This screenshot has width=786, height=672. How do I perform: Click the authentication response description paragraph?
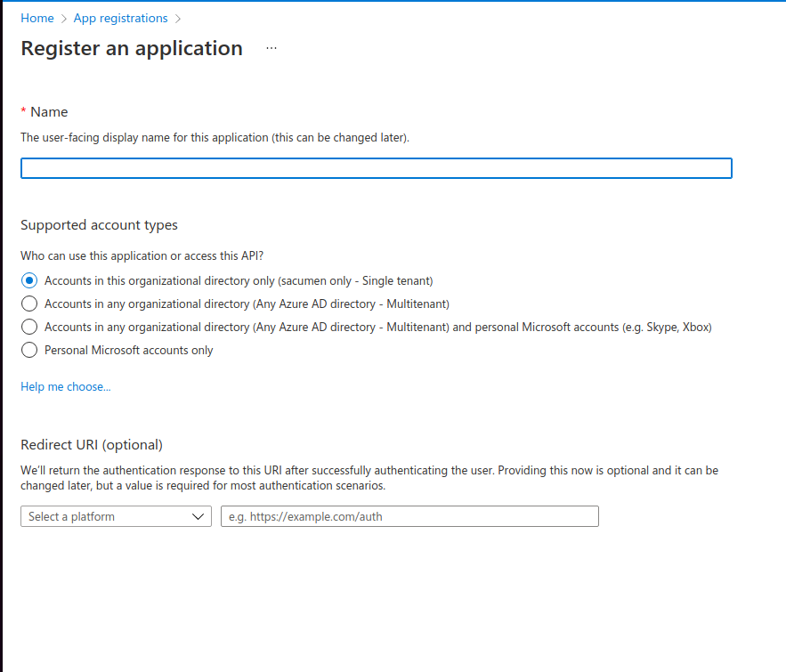tap(369, 478)
